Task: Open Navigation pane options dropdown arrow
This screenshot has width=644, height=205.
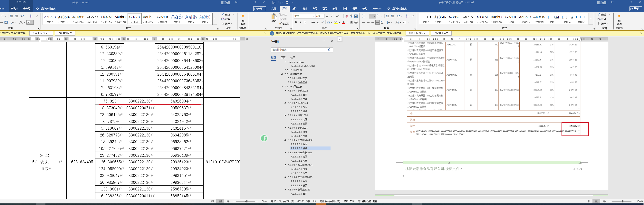Action: click(324, 41)
